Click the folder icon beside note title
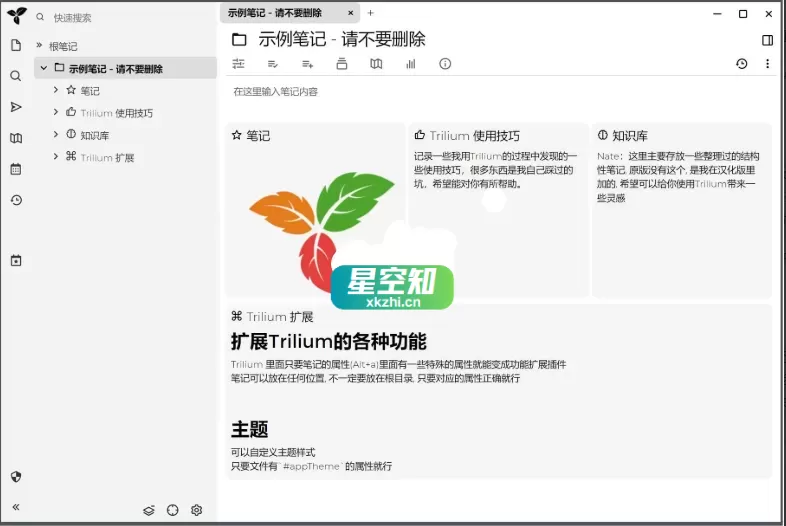Screen dimensions: 786x526 pyautogui.click(x=239, y=39)
